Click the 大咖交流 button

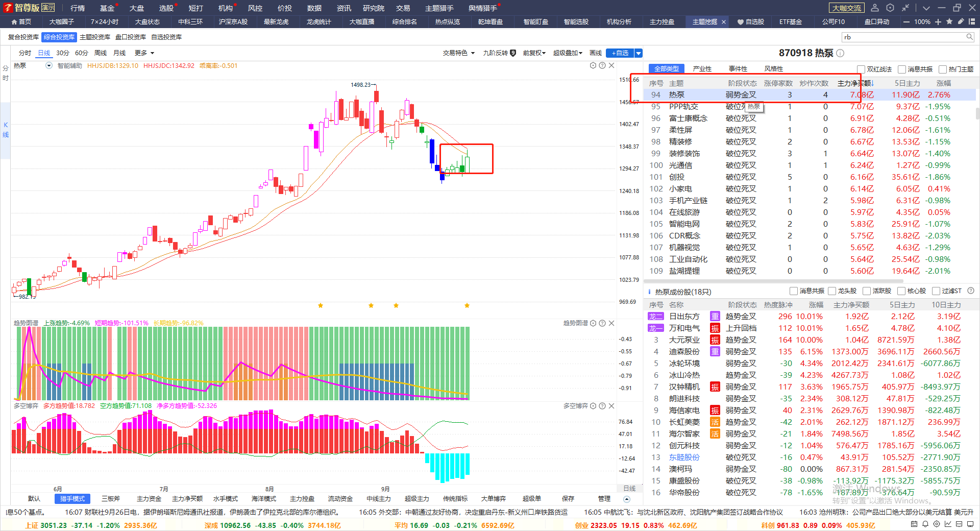847,8
